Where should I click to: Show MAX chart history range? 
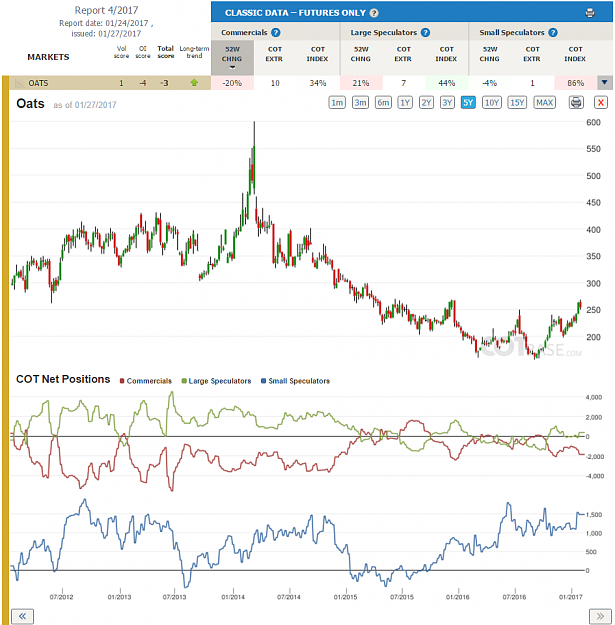pyautogui.click(x=544, y=102)
